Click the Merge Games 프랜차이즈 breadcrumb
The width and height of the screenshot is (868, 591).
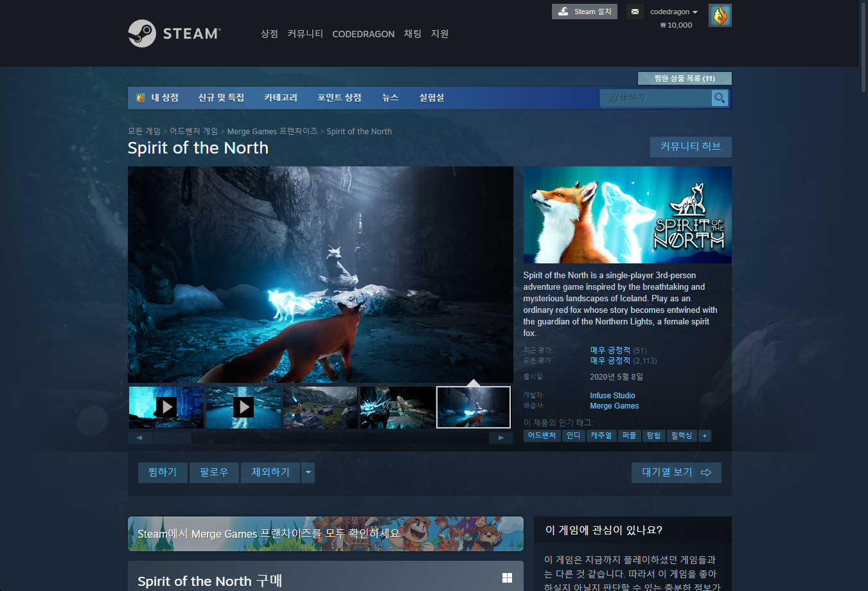coord(272,131)
